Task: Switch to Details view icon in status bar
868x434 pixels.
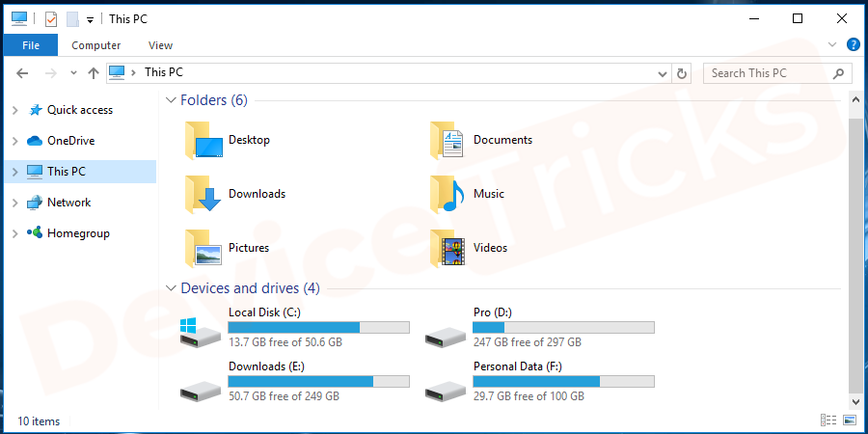Action: (x=828, y=420)
